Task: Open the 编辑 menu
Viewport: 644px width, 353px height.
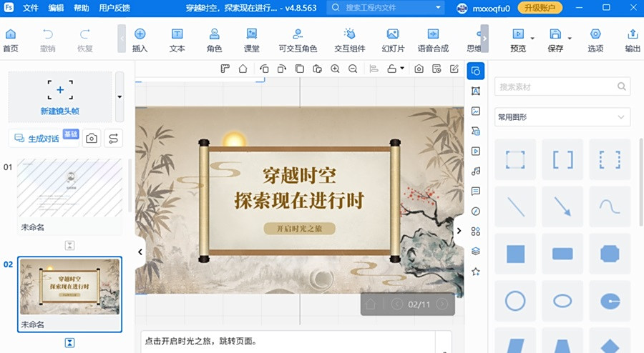Action: [x=56, y=8]
